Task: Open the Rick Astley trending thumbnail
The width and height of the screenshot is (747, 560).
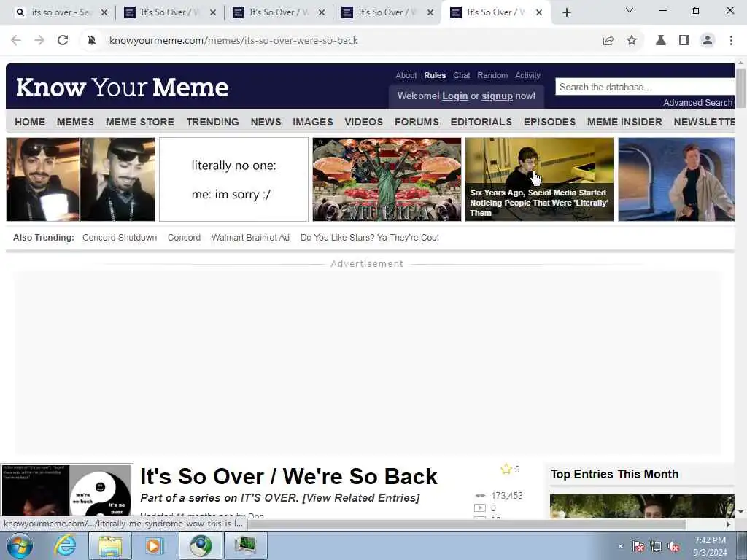Action: [676, 179]
